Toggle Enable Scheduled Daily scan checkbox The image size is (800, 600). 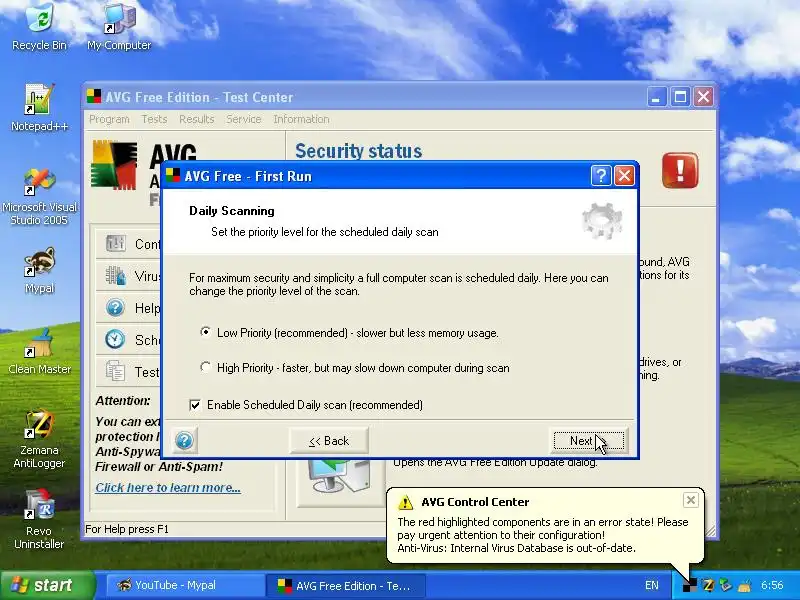click(195, 405)
